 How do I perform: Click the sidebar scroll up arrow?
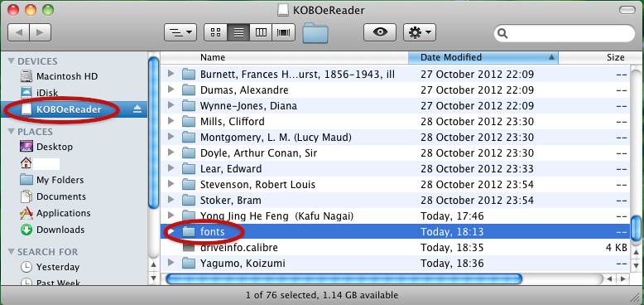(153, 264)
